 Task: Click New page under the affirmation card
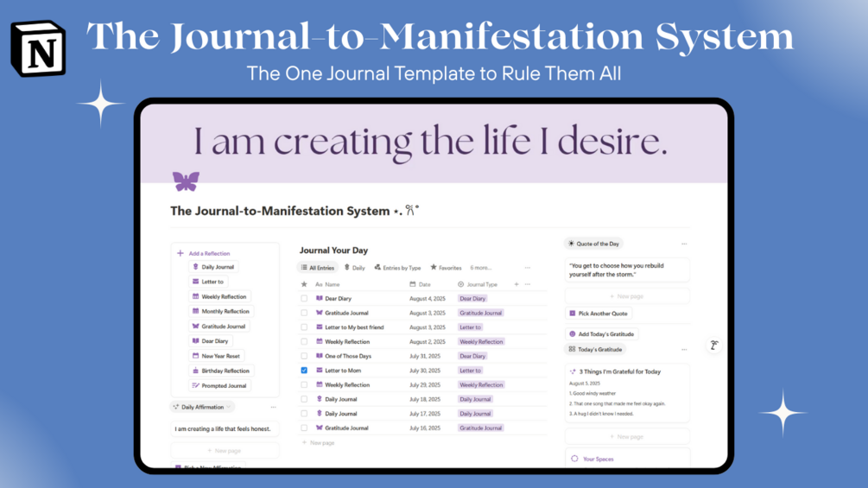point(225,451)
